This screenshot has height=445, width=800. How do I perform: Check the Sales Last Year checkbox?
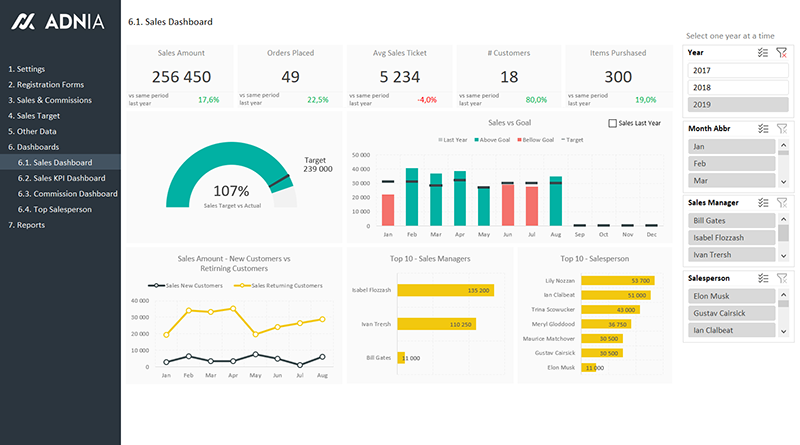(x=613, y=123)
